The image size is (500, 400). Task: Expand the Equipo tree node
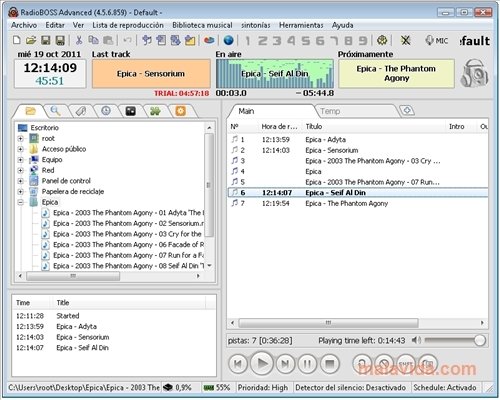point(20,160)
